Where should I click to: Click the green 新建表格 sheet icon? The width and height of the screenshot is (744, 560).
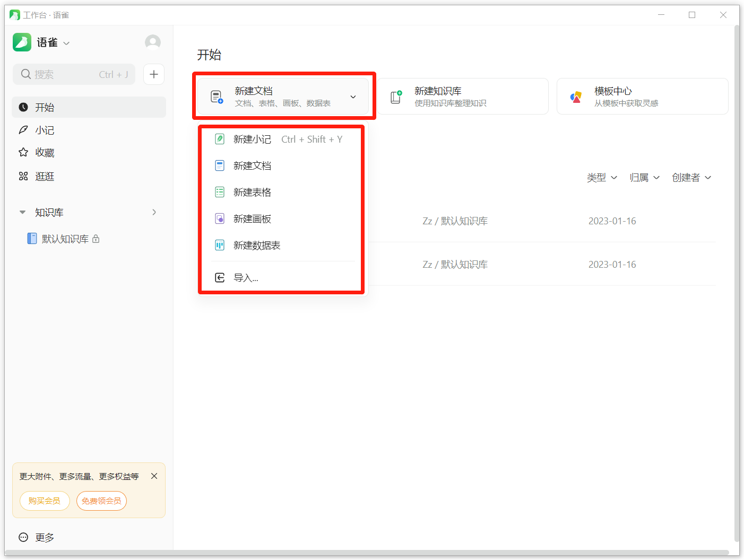click(220, 192)
